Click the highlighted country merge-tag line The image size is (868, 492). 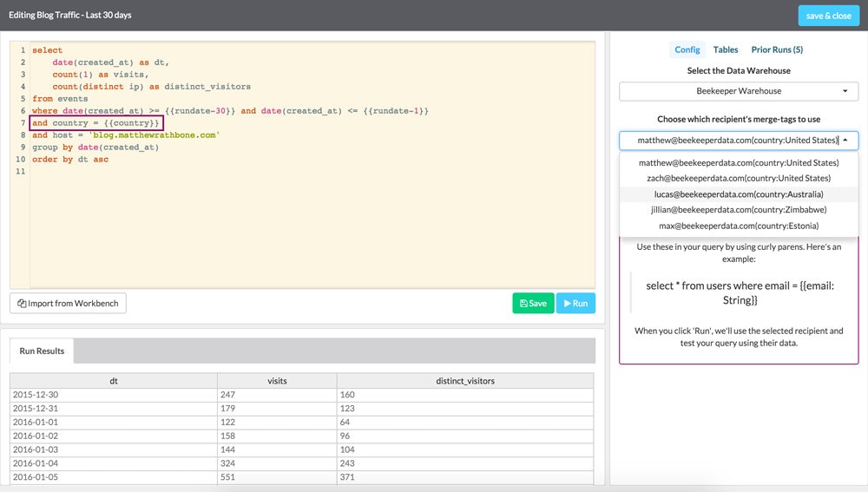pos(96,123)
